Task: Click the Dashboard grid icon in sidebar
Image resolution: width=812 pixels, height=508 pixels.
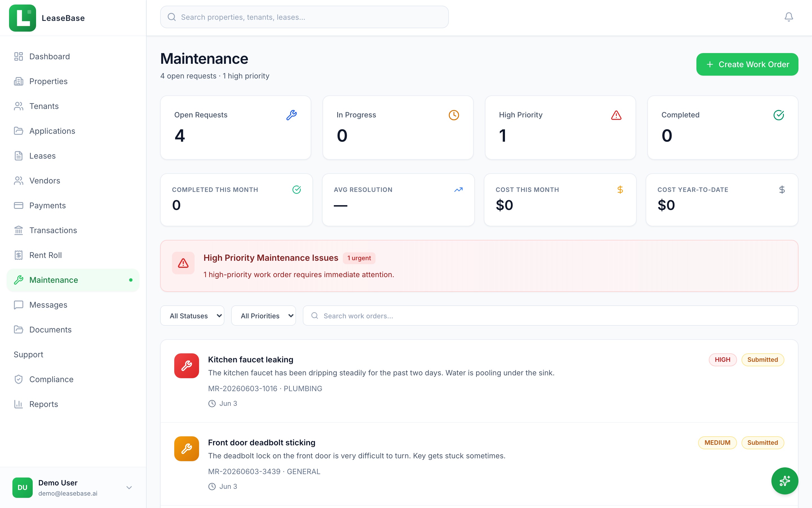Action: (x=18, y=56)
